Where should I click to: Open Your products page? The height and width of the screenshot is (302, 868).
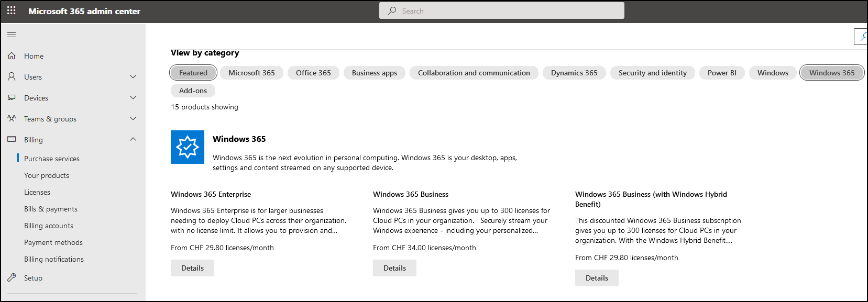[x=47, y=175]
